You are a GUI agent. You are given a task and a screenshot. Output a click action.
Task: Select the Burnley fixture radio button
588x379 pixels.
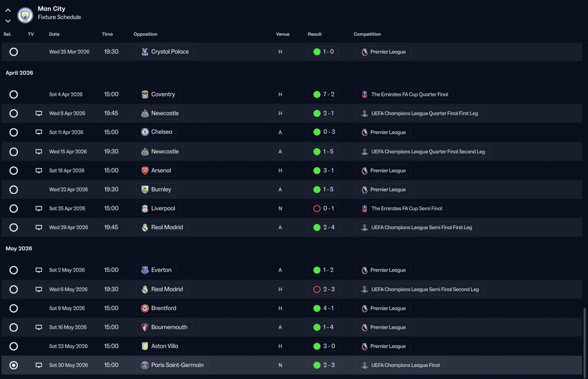(x=14, y=190)
